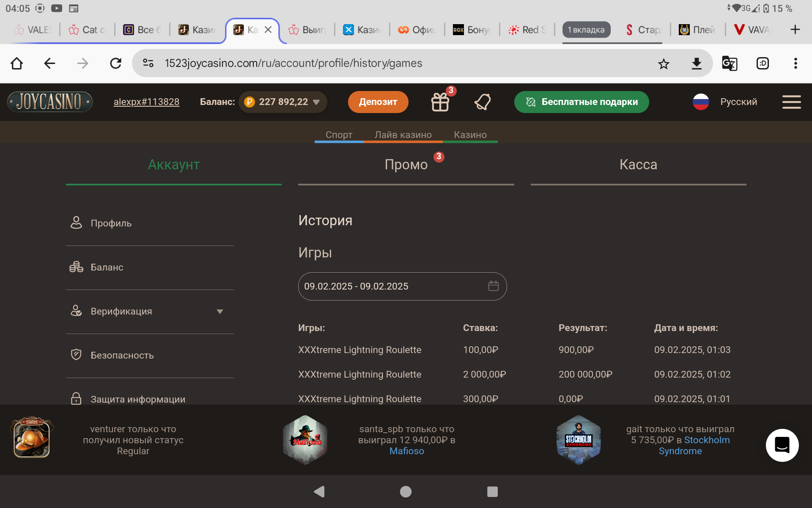Click the browser downloads icon
812x508 pixels.
coord(697,64)
